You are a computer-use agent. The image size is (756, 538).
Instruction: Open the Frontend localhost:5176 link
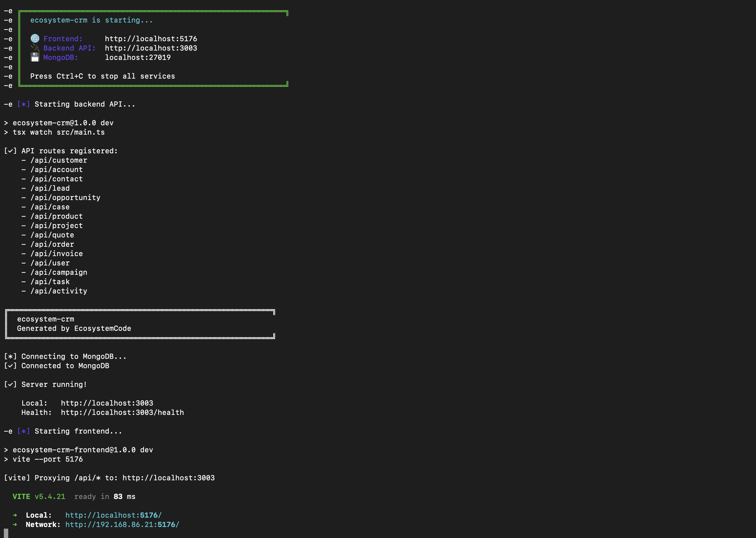pyautogui.click(x=151, y=39)
